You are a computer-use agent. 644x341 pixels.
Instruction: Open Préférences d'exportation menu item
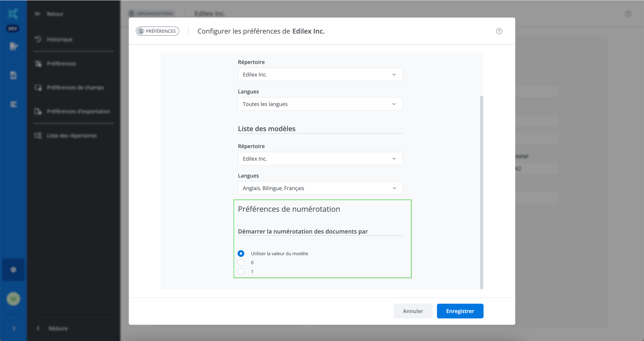tap(78, 111)
